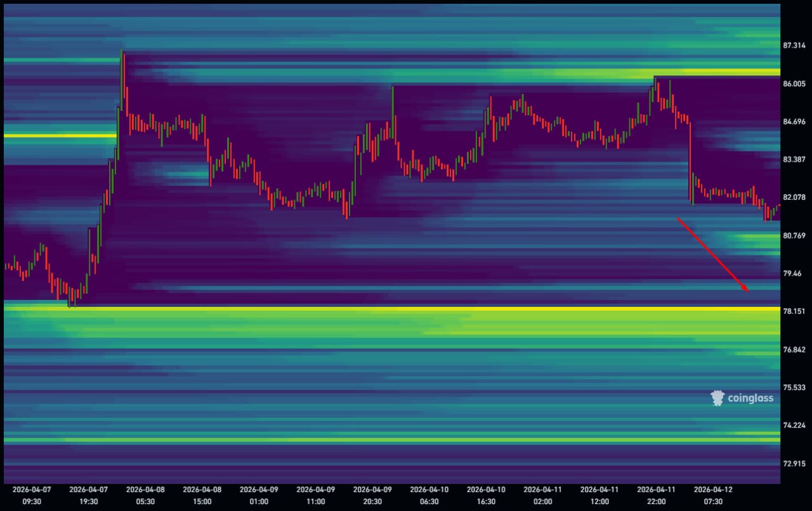Click the 87.314 price axis label
This screenshot has width=812, height=511.
pyautogui.click(x=794, y=46)
